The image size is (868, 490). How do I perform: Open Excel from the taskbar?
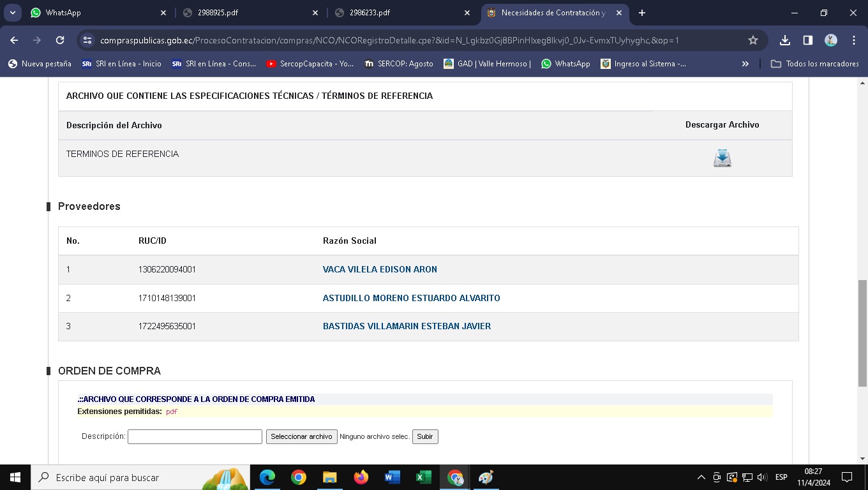pyautogui.click(x=423, y=477)
